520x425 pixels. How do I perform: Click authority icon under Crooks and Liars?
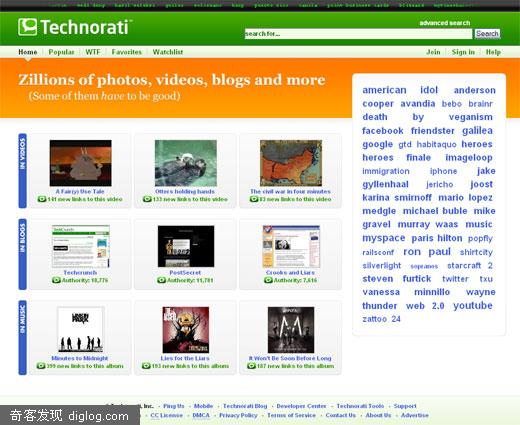pos(268,280)
